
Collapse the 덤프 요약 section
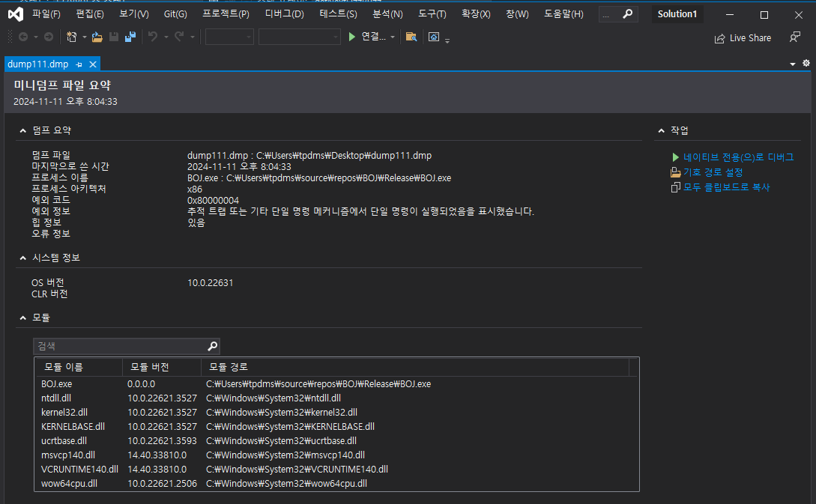pos(23,130)
